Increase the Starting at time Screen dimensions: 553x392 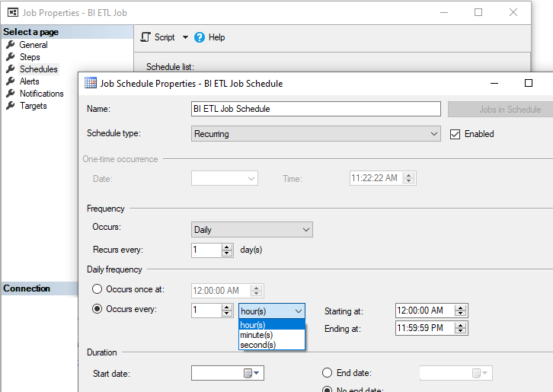pos(460,308)
